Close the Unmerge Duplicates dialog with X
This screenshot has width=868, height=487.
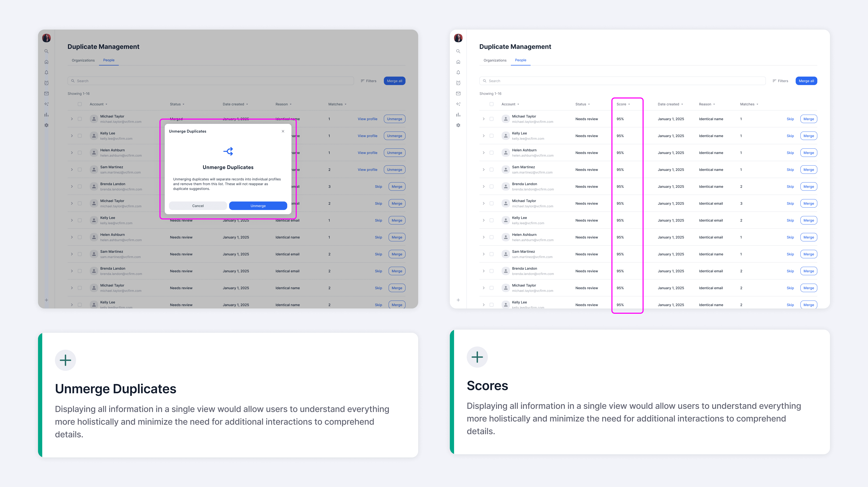[283, 131]
